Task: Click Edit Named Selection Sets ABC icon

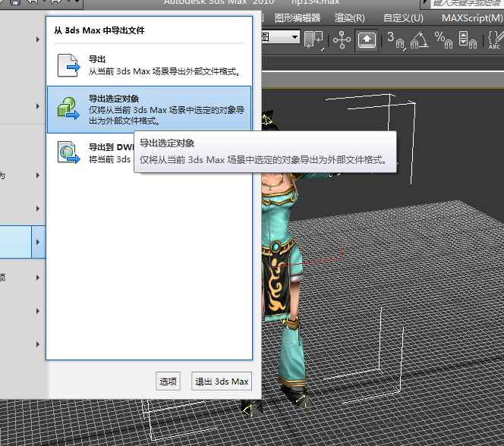Action: pos(495,39)
